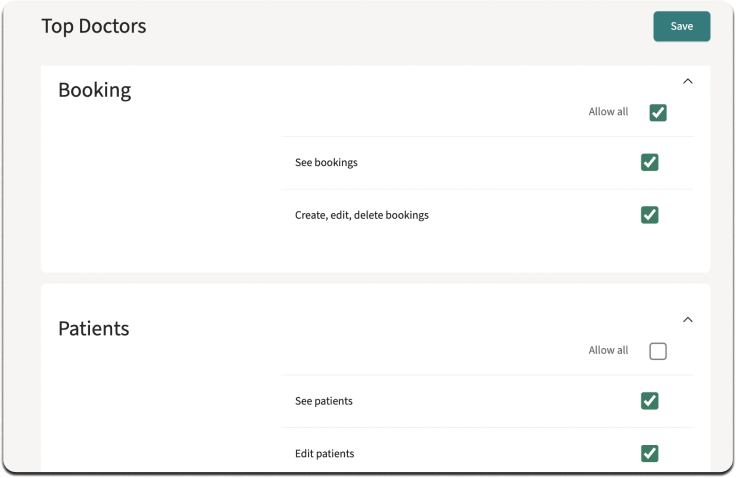736x478 pixels.
Task: Select the Patients section heading
Action: click(94, 329)
